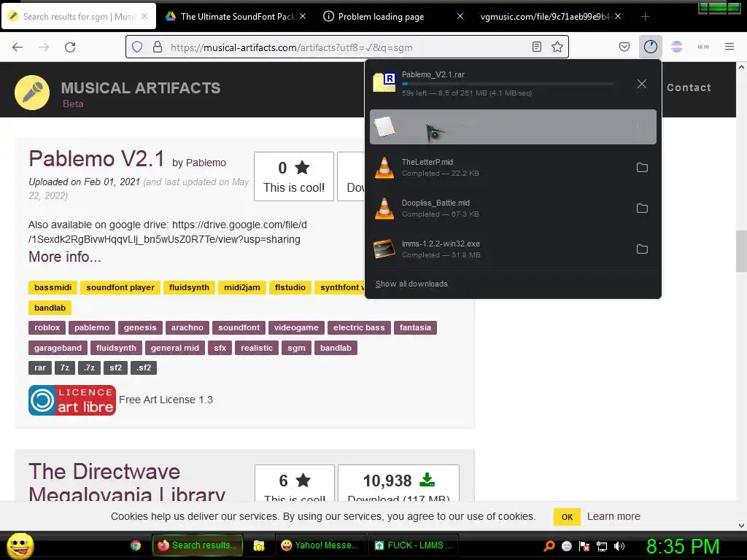Cancel the Pablemo_V2.1.rar download

[x=642, y=84]
